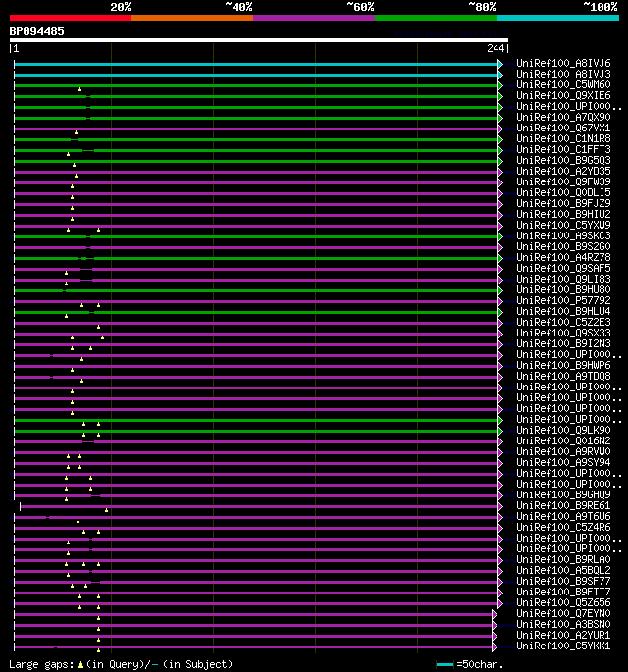628x672 pixels.
Task: Select the UniRef100_A9T6U6 label
Action: [563, 516]
